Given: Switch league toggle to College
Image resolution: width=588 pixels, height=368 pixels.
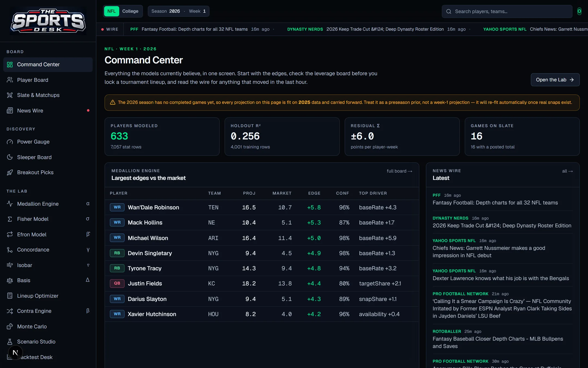Looking at the screenshot, I should (x=130, y=11).
